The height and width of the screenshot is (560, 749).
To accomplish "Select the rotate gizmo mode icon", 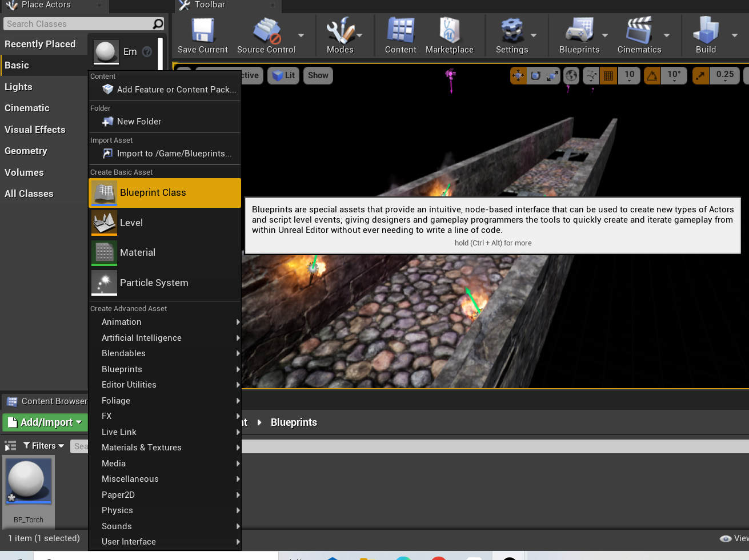I will [x=535, y=75].
